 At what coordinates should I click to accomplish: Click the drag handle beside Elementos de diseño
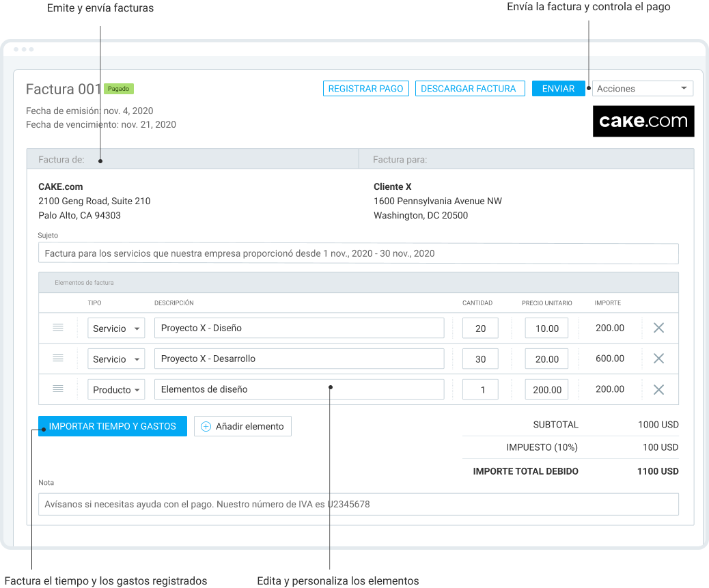point(58,389)
